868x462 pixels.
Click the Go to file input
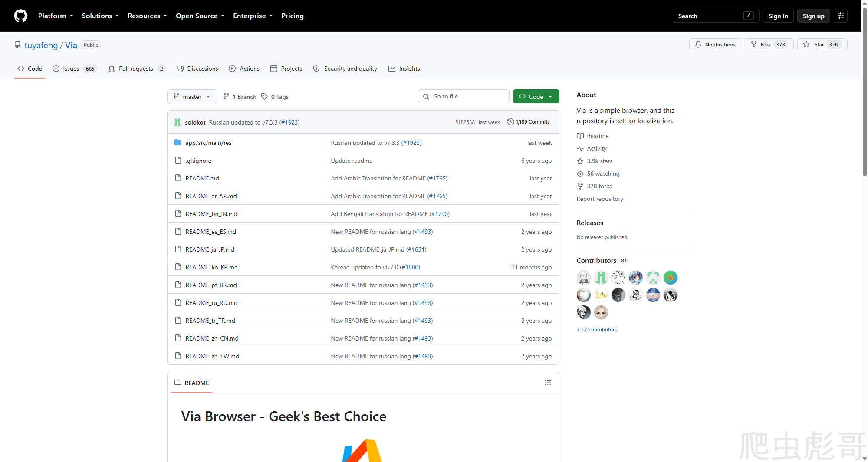click(x=464, y=96)
